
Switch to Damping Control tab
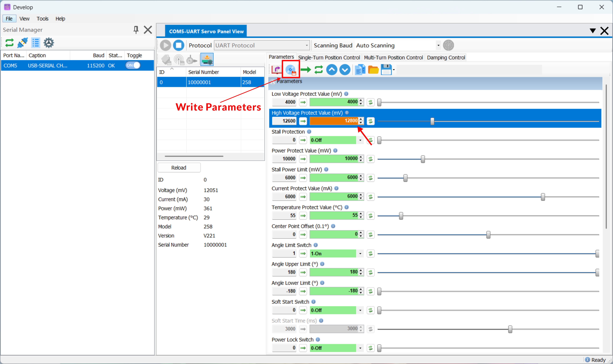446,58
